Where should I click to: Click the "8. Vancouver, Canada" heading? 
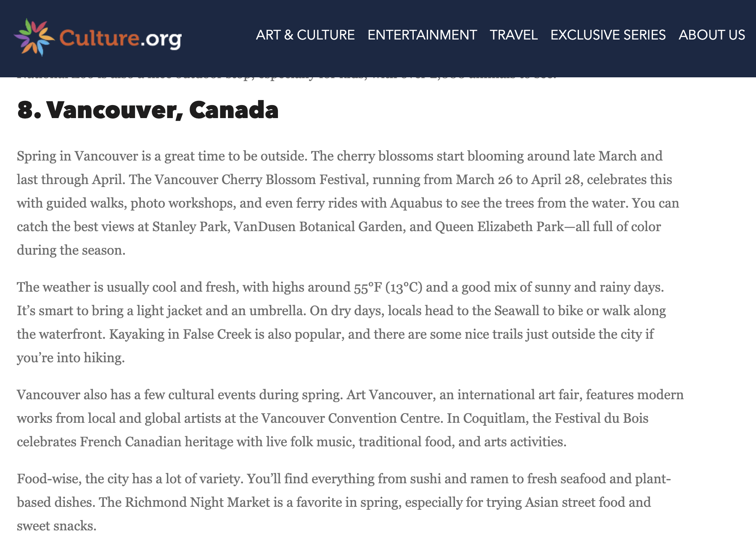(x=148, y=110)
